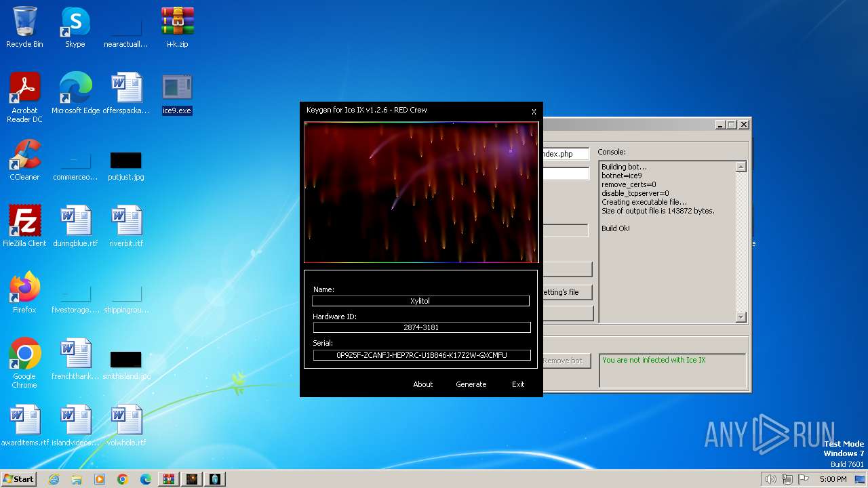Open the volume speaker tray icon
868x488 pixels.
(x=770, y=479)
